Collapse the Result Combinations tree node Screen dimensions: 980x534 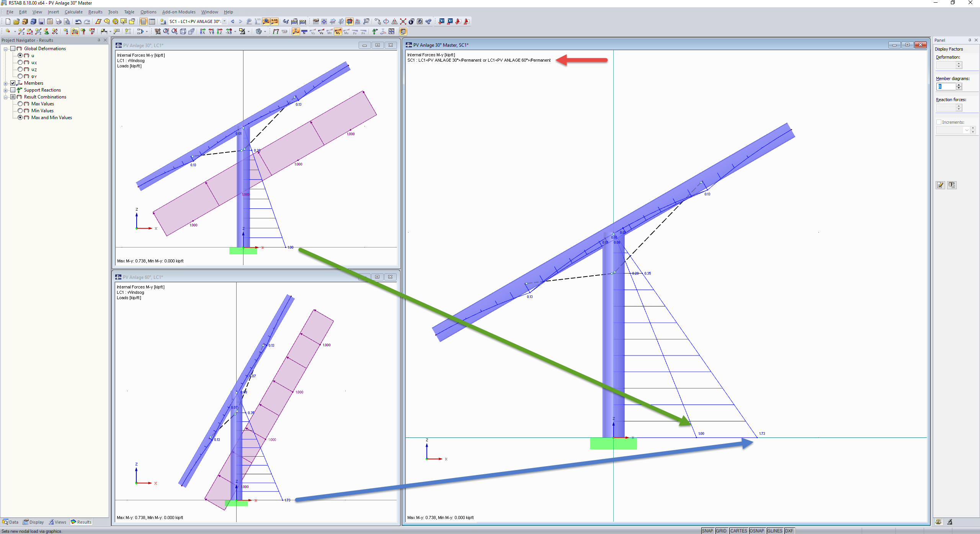tap(5, 97)
